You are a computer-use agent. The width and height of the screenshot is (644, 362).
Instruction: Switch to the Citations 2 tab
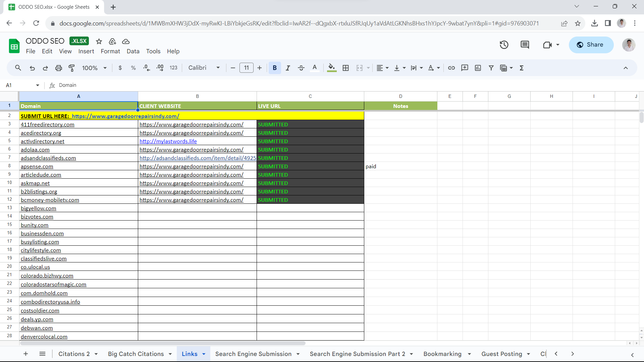pyautogui.click(x=74, y=354)
